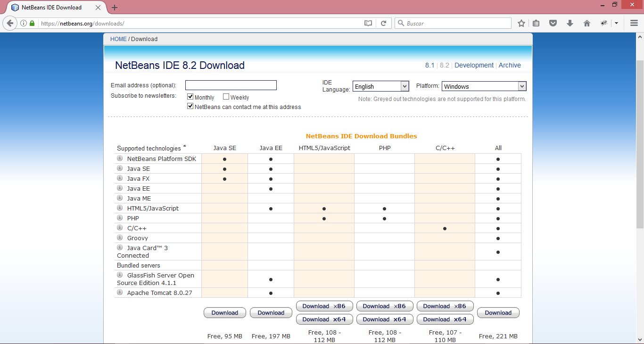Open the IDE Language dropdown
Viewport: 644px width, 344px height.
pyautogui.click(x=380, y=86)
